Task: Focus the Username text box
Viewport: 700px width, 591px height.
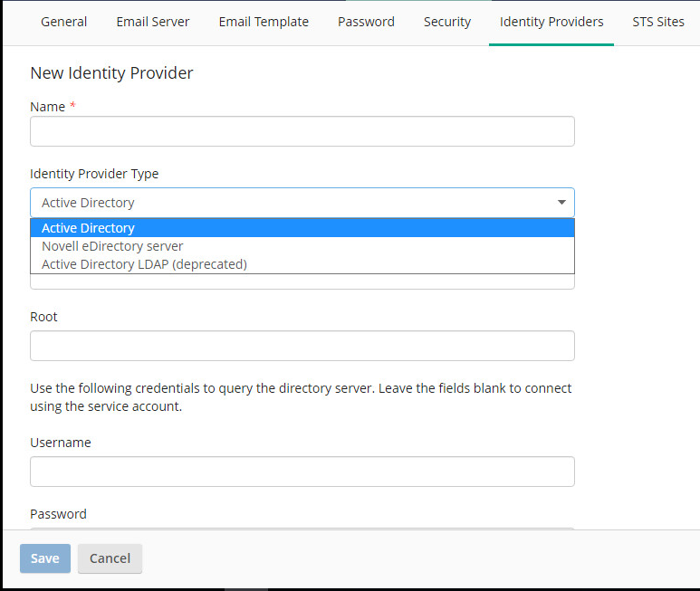Action: click(302, 472)
